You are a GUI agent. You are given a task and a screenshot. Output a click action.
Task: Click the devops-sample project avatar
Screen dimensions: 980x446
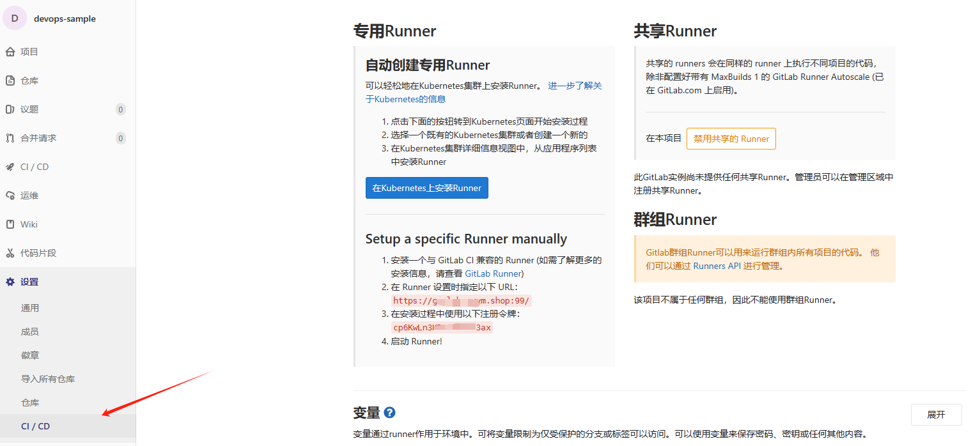[x=14, y=18]
